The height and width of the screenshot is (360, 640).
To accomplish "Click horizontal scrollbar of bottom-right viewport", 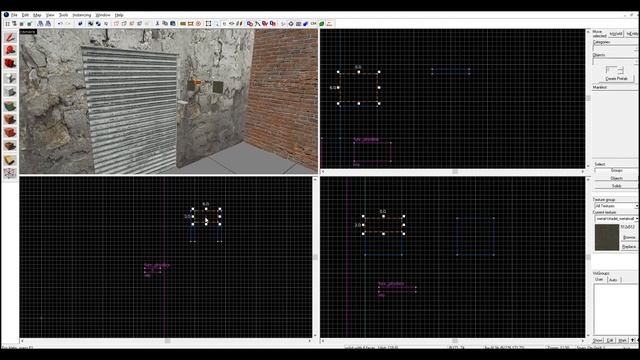I will [453, 340].
